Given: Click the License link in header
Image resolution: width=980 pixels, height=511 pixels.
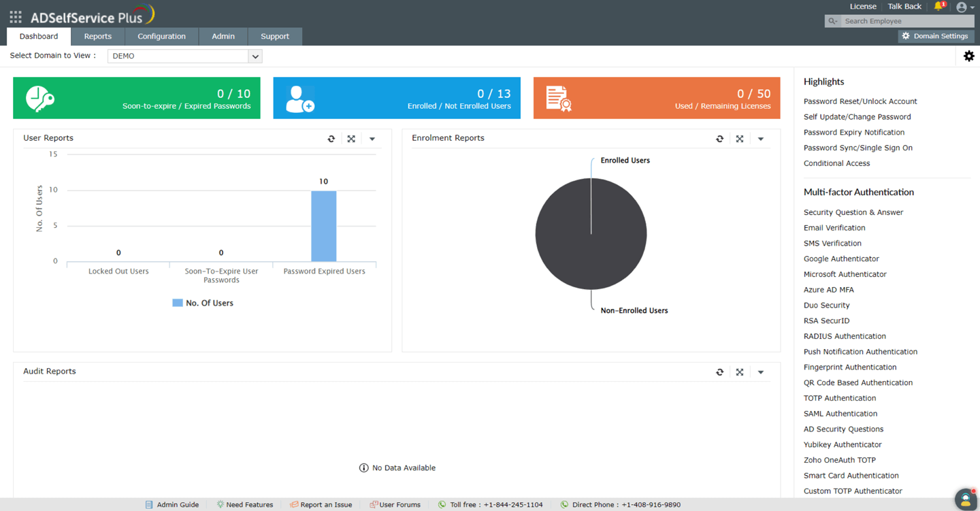Looking at the screenshot, I should 863,6.
